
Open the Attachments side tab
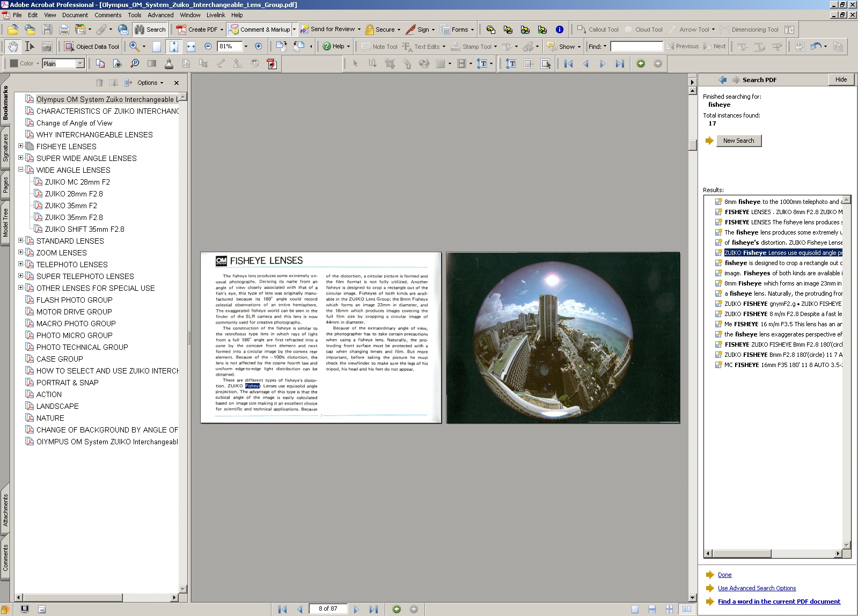pos(5,510)
